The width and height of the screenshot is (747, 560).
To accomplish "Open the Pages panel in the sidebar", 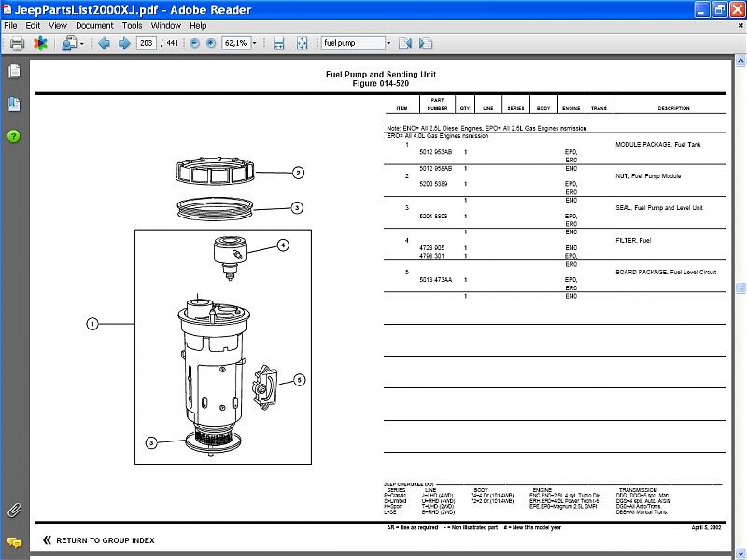I will pos(14,72).
